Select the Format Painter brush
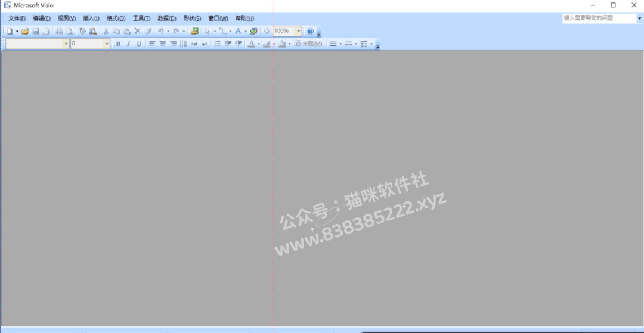Screen dimensions: 644x333 coord(148,31)
